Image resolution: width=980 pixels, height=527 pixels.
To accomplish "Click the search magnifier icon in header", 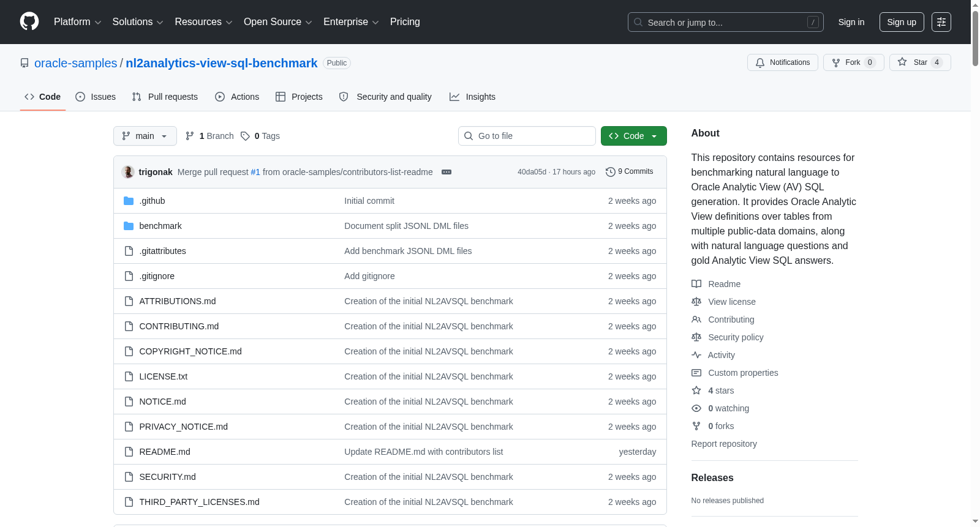I will [x=638, y=22].
